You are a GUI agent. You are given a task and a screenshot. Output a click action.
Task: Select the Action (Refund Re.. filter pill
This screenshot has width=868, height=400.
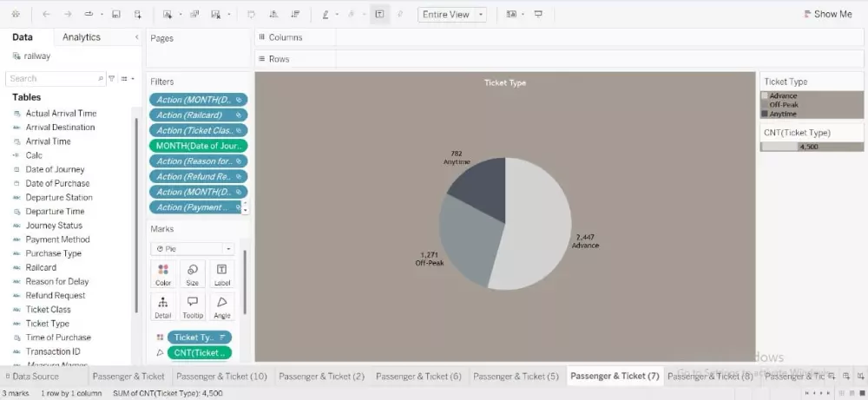[198, 176]
